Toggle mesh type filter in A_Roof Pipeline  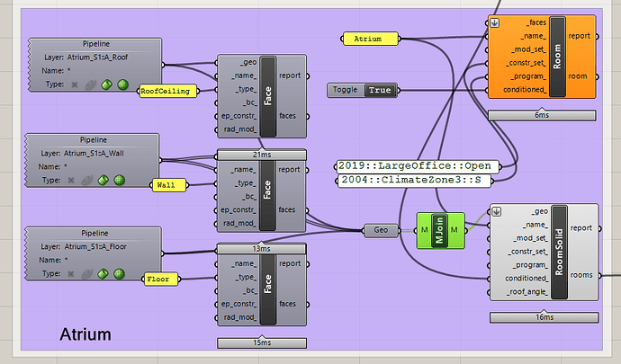pos(122,84)
